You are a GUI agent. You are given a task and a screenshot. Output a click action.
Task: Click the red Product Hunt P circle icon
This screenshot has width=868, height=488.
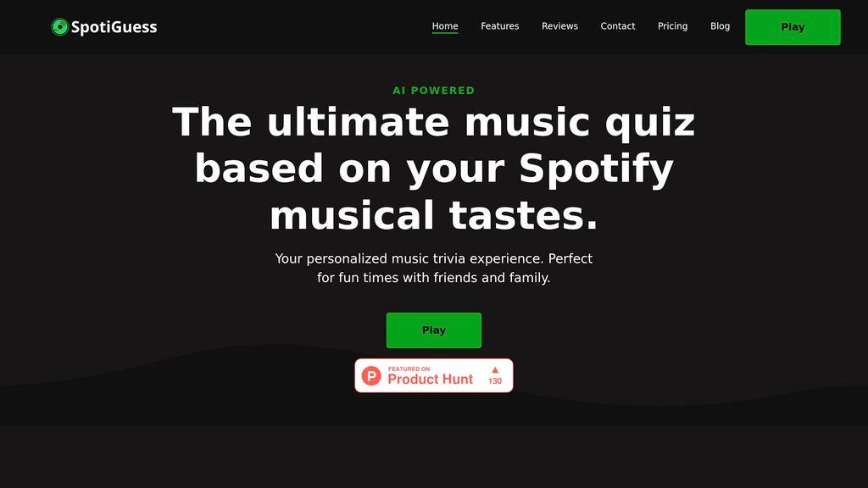click(371, 375)
